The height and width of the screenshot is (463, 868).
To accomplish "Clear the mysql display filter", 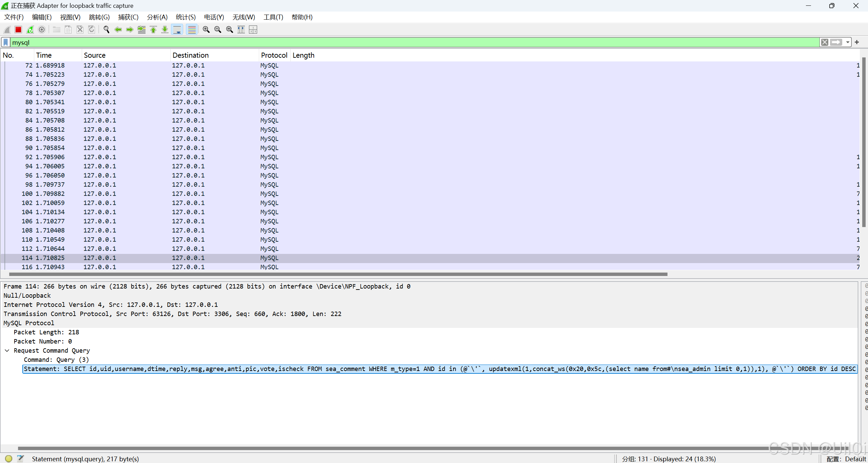I will [825, 42].
